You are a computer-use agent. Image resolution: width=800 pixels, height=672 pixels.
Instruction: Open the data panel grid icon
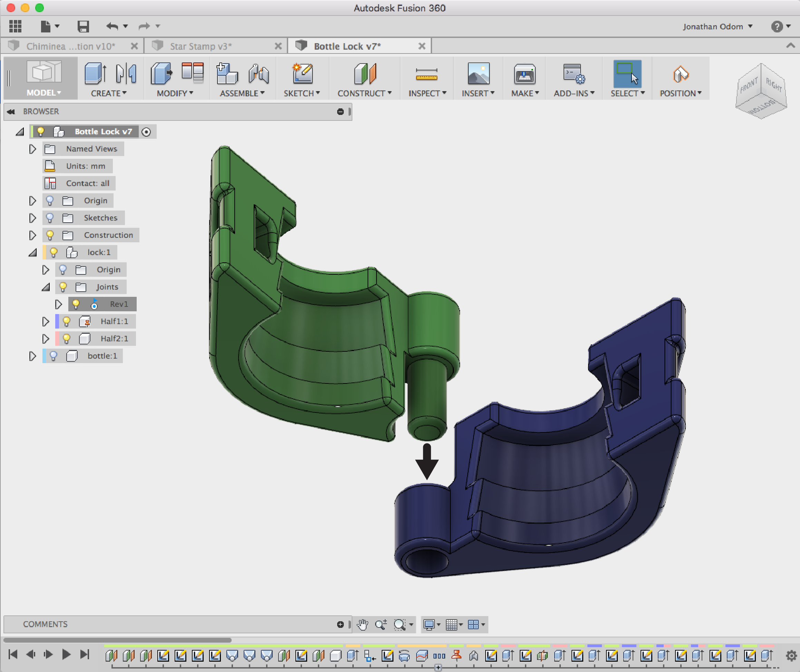[x=15, y=26]
